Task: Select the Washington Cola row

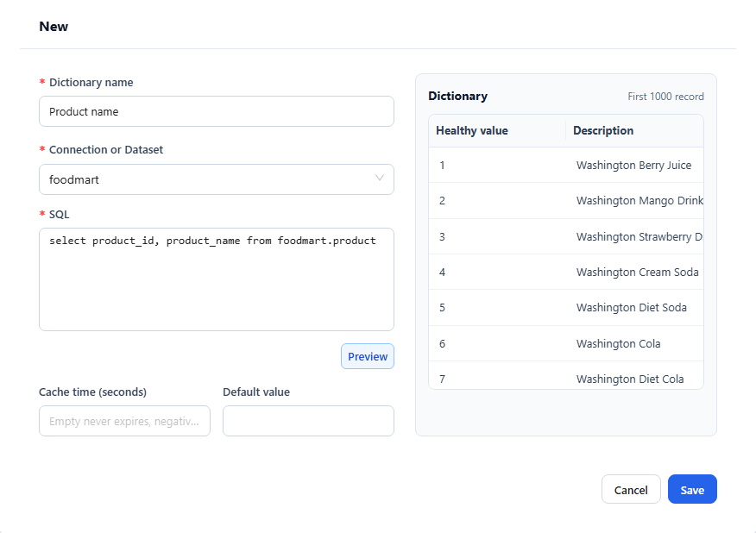Action: 566,343
